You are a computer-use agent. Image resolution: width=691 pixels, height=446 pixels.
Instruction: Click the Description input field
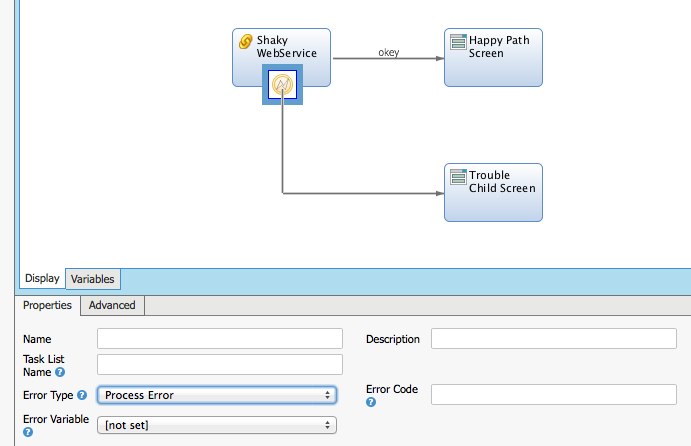tap(553, 339)
